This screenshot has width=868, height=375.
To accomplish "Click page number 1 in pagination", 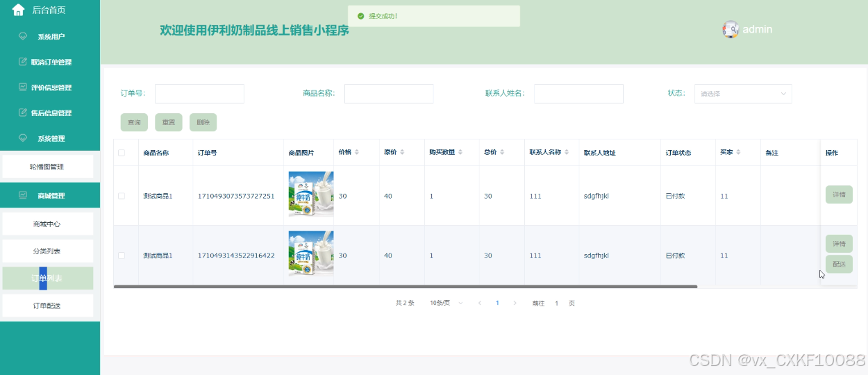I will click(497, 303).
